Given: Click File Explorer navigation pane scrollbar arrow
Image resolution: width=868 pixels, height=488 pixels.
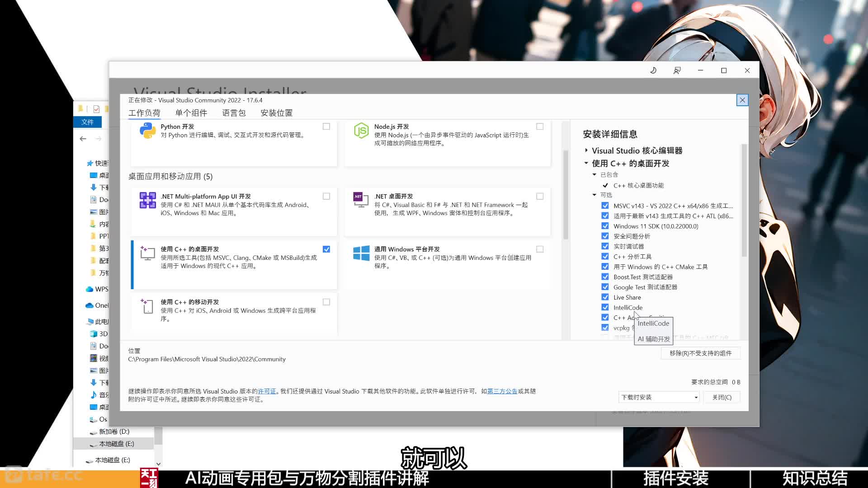Looking at the screenshot, I should pyautogui.click(x=158, y=464).
